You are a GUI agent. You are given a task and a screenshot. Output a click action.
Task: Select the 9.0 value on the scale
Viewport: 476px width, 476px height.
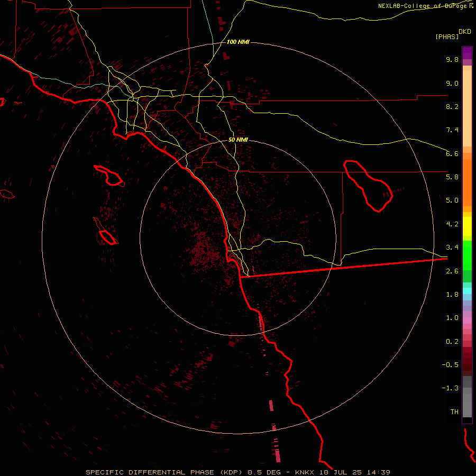click(452, 83)
